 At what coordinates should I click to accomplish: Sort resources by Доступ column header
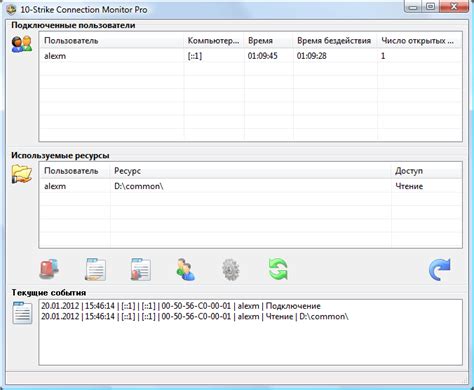point(426,171)
